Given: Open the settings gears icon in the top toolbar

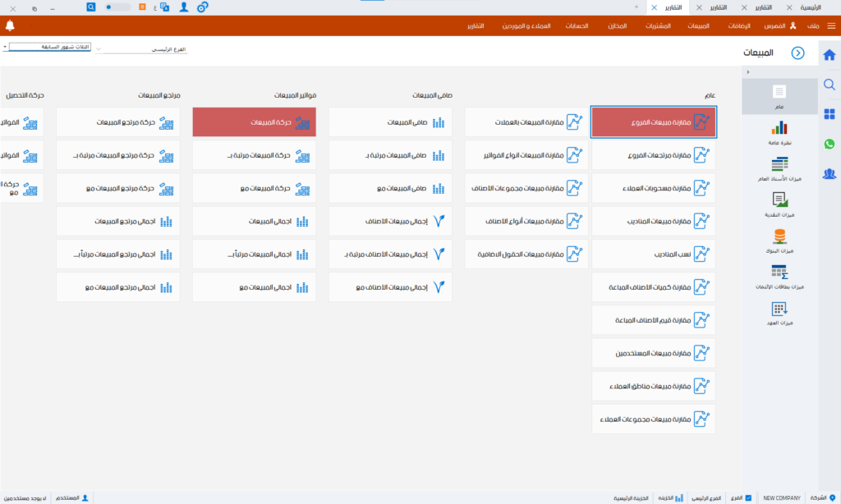Looking at the screenshot, I should coord(201,7).
